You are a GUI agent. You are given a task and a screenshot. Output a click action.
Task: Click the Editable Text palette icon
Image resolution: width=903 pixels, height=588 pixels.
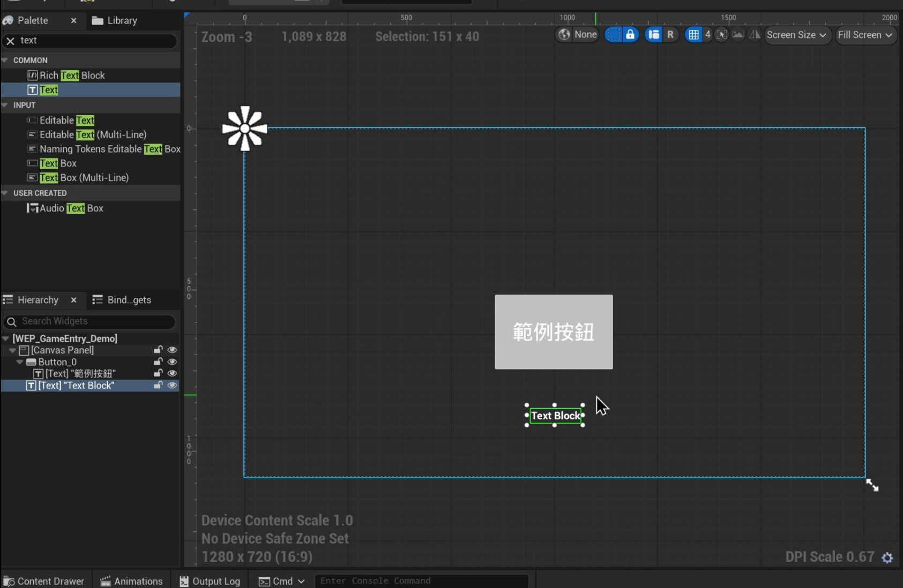click(32, 120)
